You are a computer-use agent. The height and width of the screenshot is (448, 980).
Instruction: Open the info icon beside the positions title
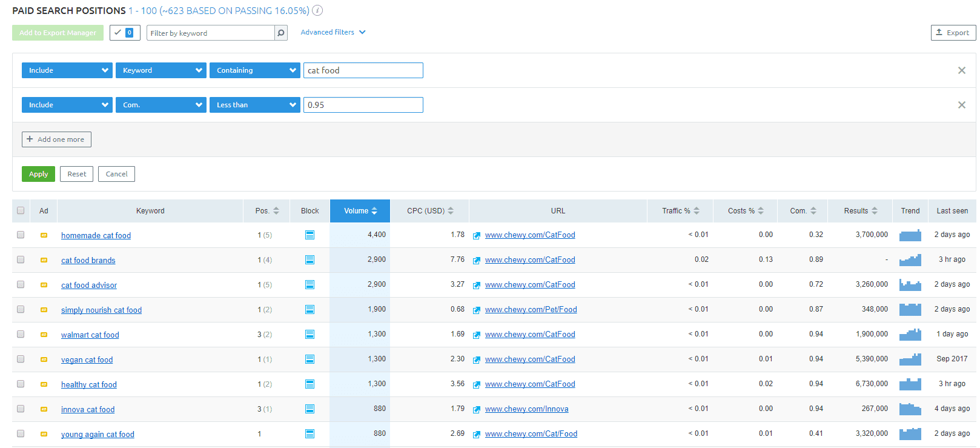(317, 10)
